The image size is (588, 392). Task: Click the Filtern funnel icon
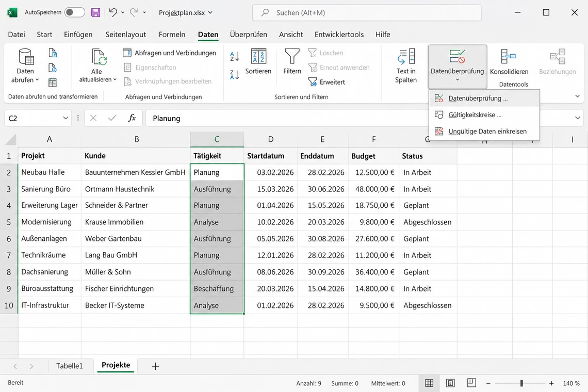click(x=292, y=56)
